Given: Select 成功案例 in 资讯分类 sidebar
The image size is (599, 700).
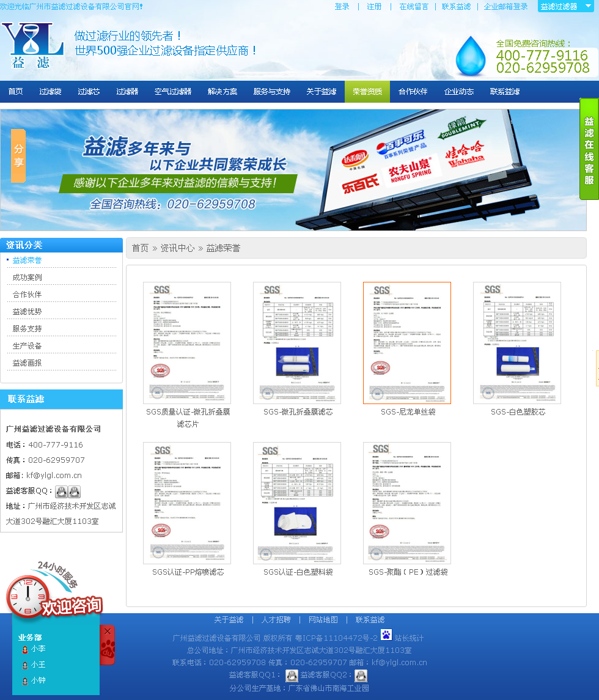Looking at the screenshot, I should click(28, 278).
